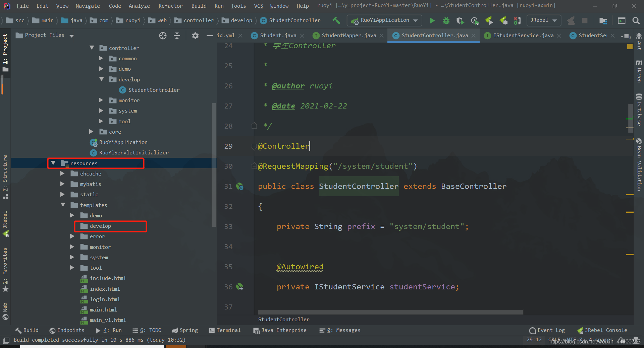The image size is (644, 348).
Task: Switch to the IStudentService.java tab
Action: point(523,36)
